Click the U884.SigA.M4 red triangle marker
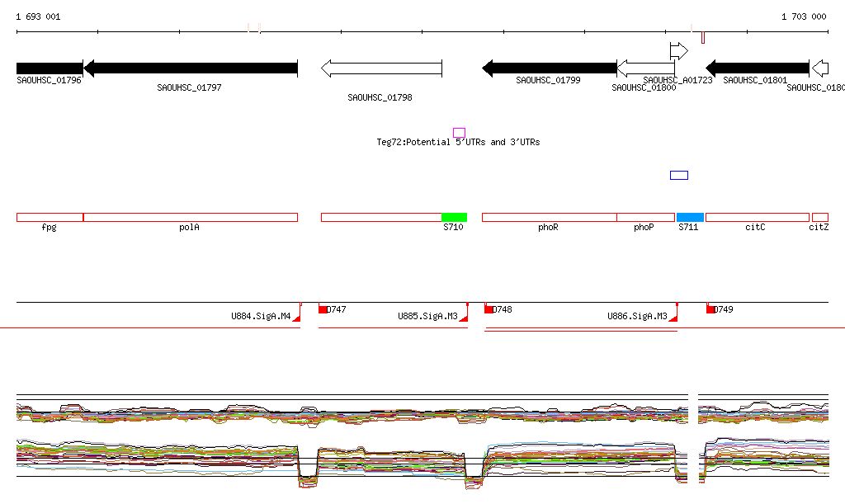 (297, 318)
